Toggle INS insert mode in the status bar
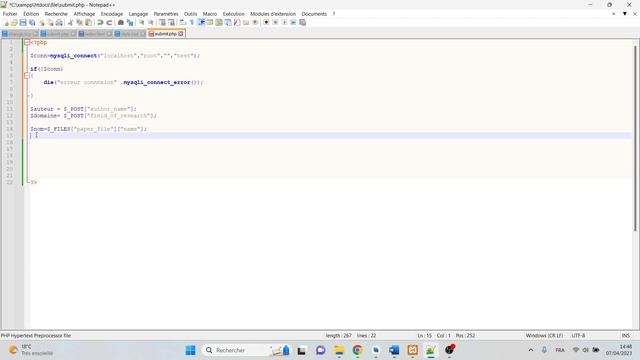The width and height of the screenshot is (640, 360). [625, 336]
